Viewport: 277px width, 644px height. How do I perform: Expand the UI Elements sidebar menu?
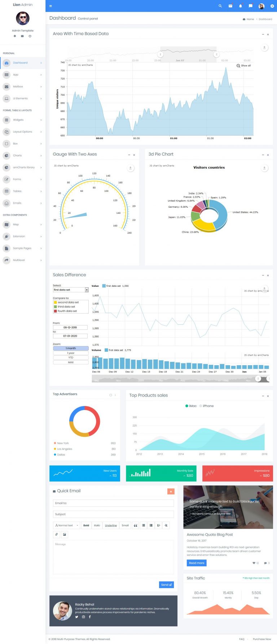23,99
